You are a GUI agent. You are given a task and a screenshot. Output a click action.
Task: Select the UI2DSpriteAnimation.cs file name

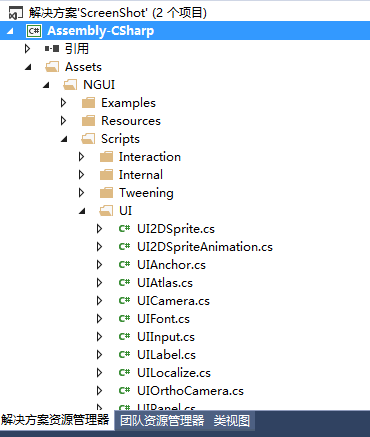pyautogui.click(x=205, y=247)
